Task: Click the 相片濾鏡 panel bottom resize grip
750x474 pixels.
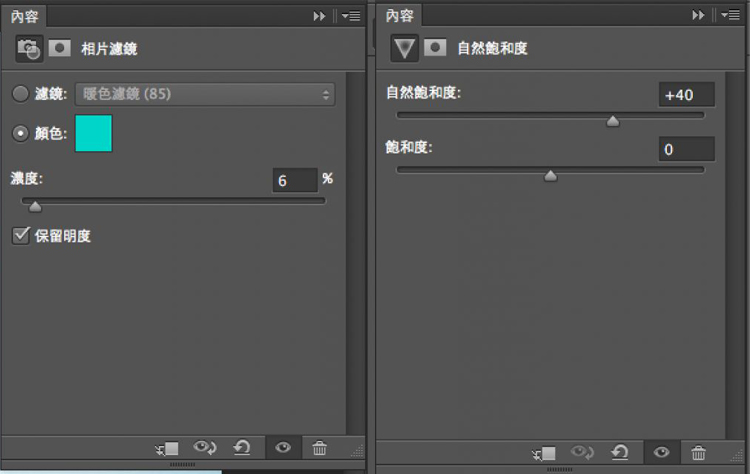Action: 182,464
